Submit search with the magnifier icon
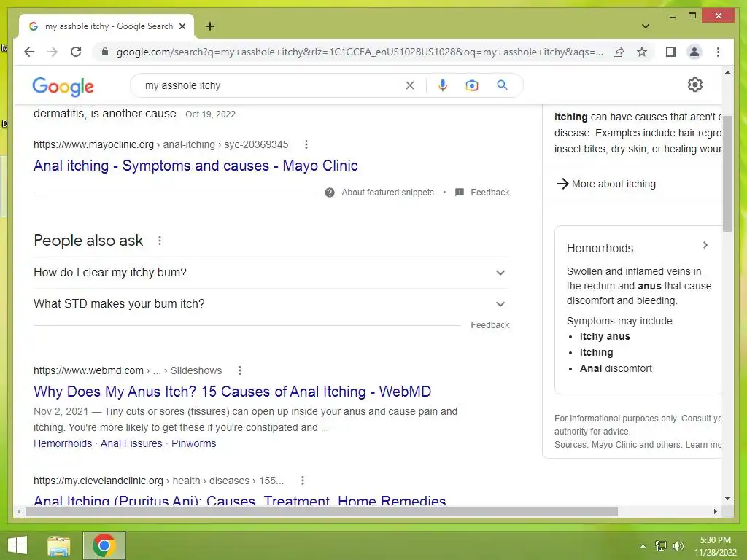Screen dimensions: 747x560 502,85
